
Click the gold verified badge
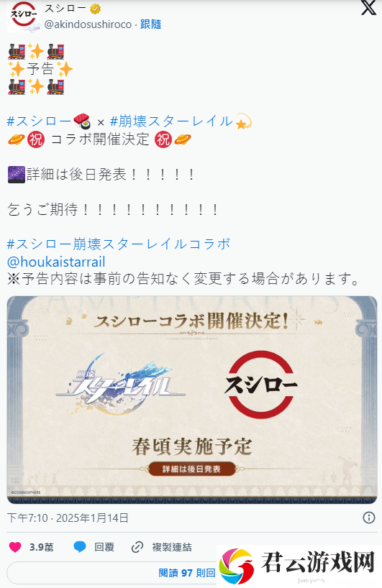(95, 8)
